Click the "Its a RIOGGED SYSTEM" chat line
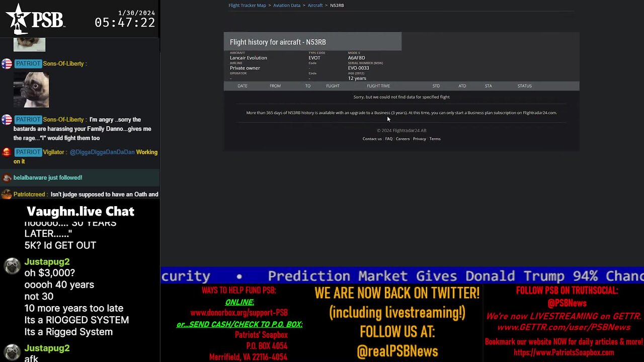The height and width of the screenshot is (362, 644). [76, 320]
